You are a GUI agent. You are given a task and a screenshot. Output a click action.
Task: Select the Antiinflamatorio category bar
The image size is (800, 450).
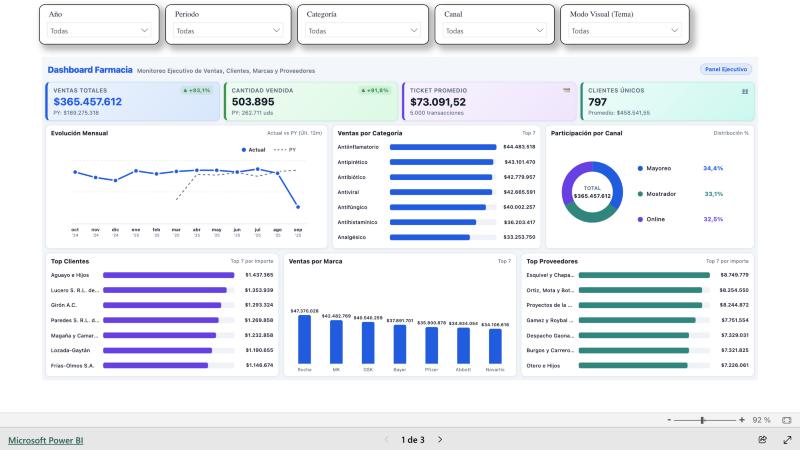click(x=443, y=147)
